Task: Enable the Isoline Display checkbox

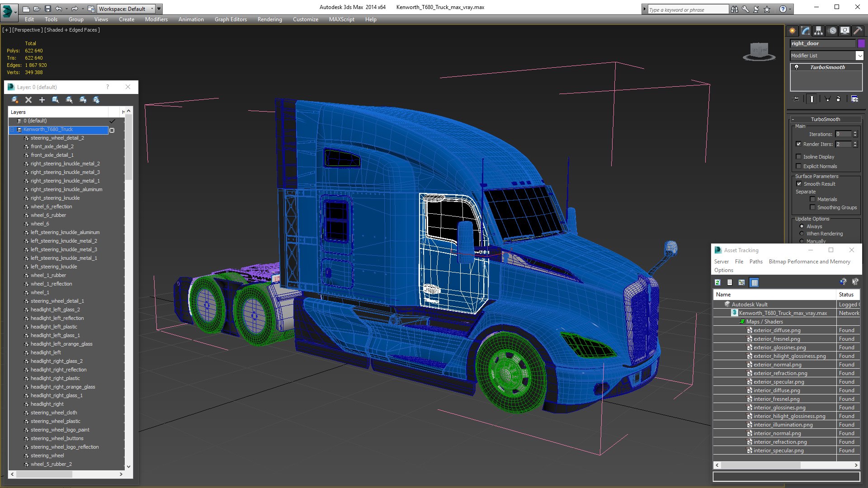Action: pos(798,157)
